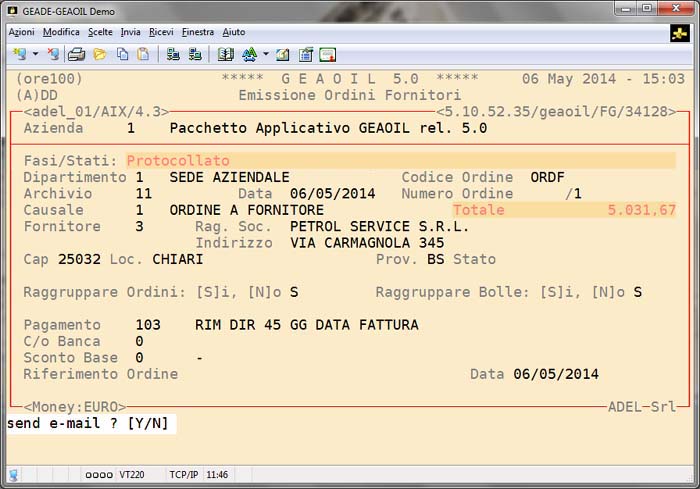Click the paste clipboard icon
Image resolution: width=700 pixels, height=489 pixels.
[144, 54]
